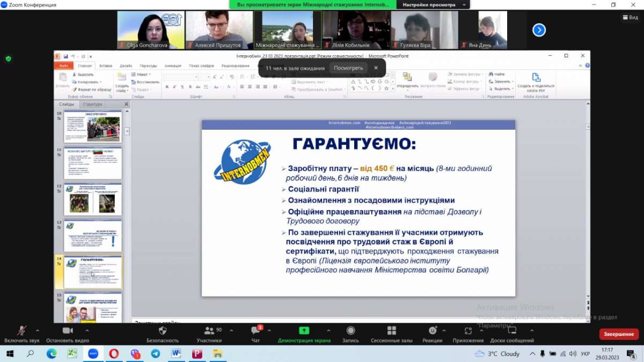
Task: Open Whiteboards (Доски сообщений)
Action: [511, 331]
